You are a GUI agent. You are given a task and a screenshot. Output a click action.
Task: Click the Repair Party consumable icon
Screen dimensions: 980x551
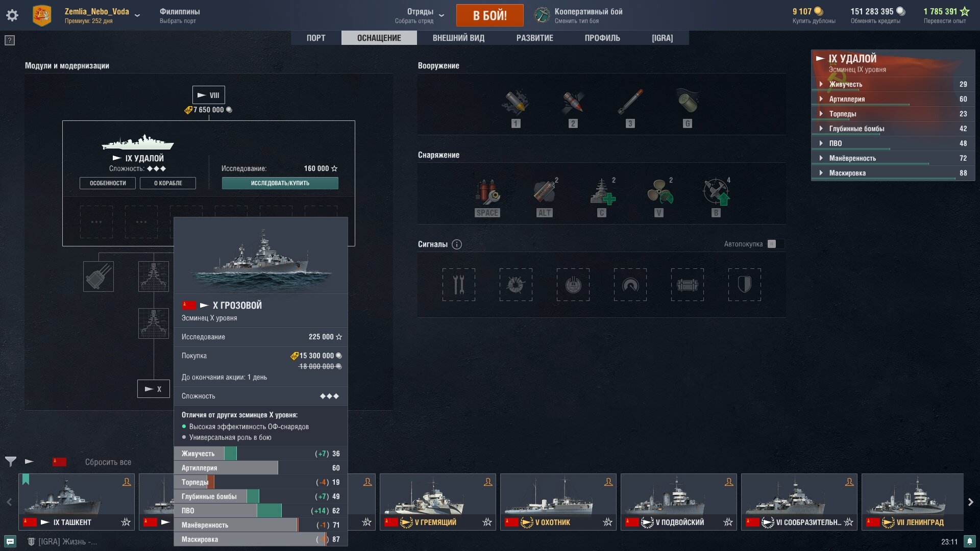click(602, 192)
